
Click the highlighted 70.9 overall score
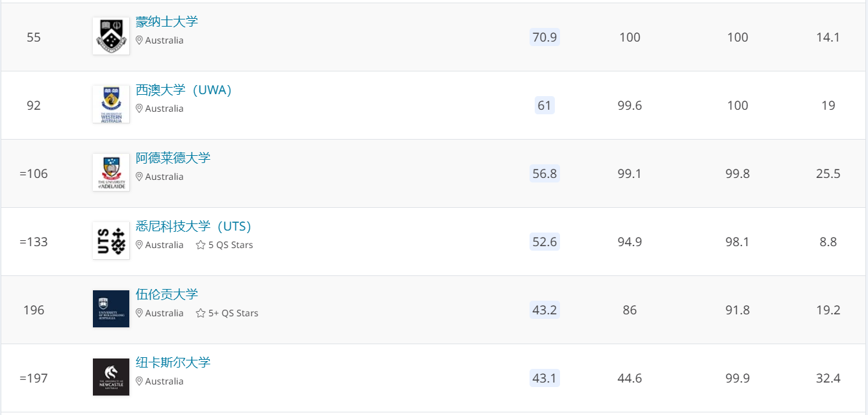[544, 37]
